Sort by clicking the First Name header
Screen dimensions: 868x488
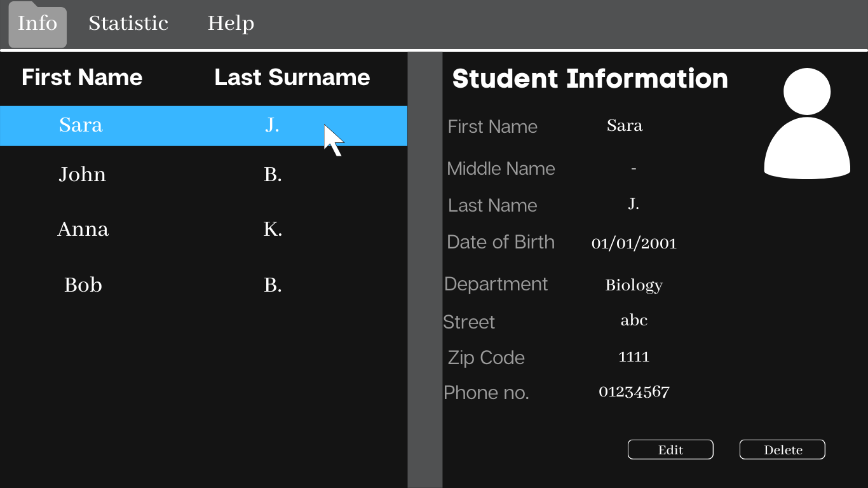pyautogui.click(x=82, y=78)
